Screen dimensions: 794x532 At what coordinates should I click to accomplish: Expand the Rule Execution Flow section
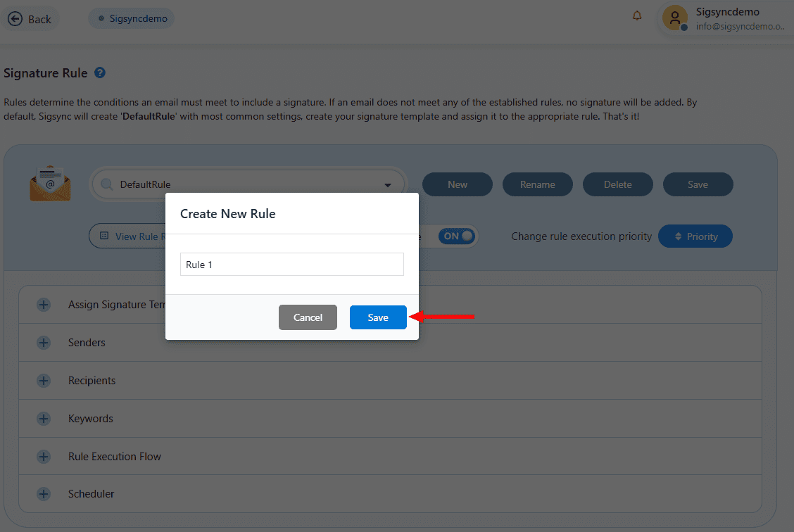(x=44, y=457)
